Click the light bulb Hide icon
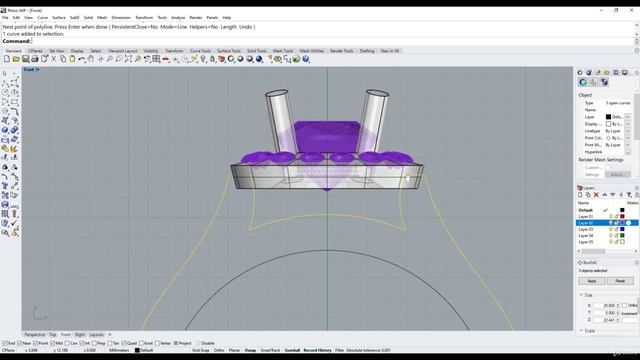 203,59
